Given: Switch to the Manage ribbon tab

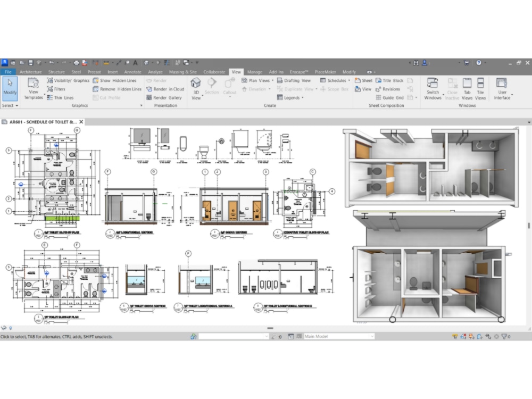Looking at the screenshot, I should coord(255,71).
